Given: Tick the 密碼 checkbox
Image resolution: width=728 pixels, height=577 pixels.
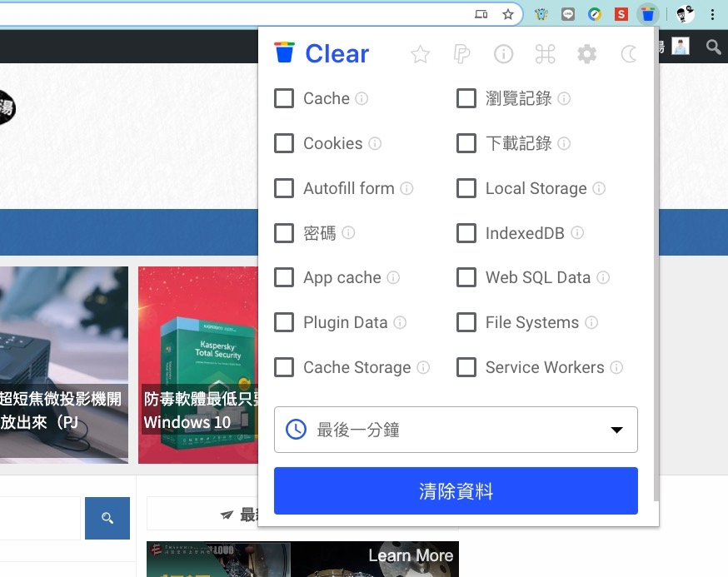Looking at the screenshot, I should pos(284,232).
